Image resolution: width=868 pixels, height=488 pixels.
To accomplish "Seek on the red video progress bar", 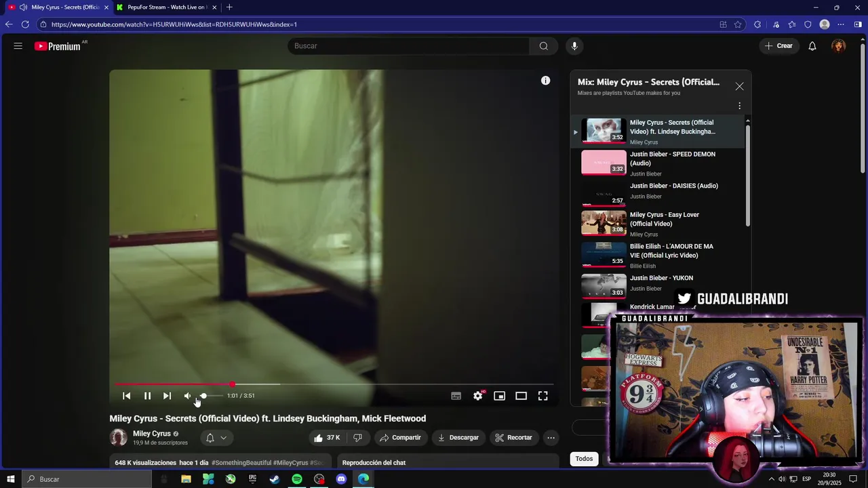I will 334,384.
